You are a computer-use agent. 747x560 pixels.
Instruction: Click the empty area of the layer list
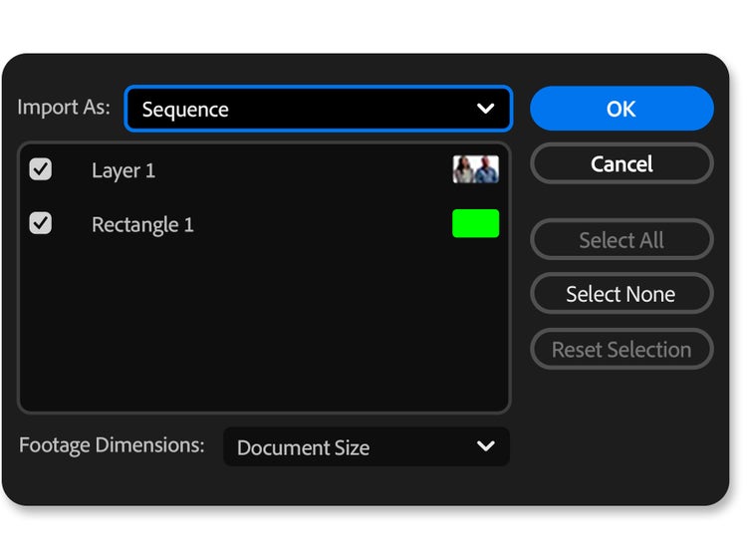(264, 329)
